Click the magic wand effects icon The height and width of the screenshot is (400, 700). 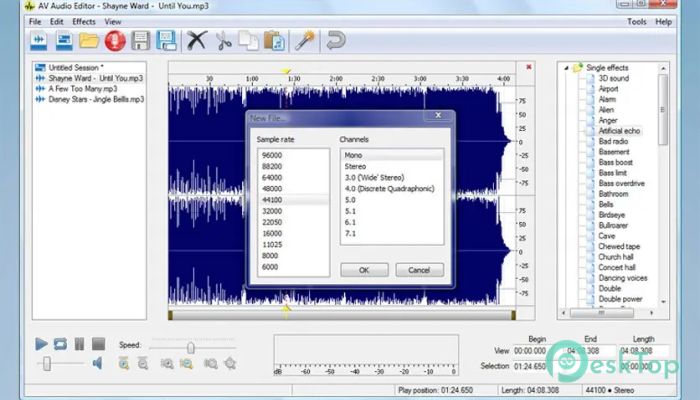coord(305,41)
